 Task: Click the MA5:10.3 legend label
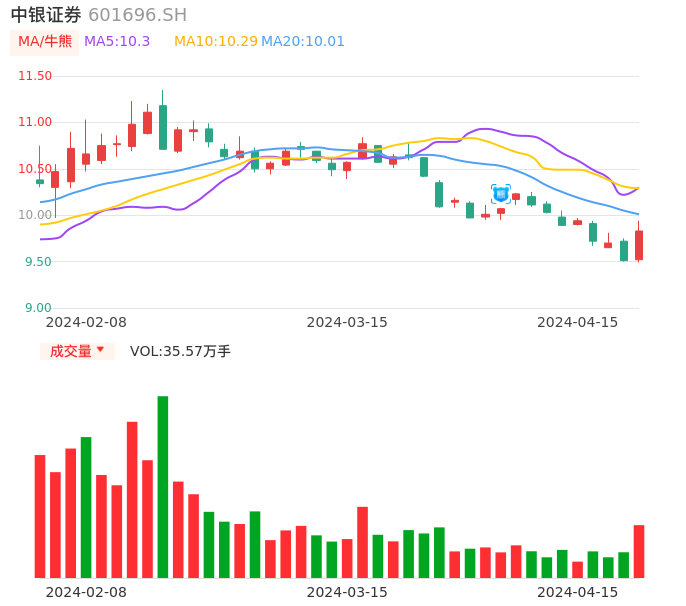117,42
